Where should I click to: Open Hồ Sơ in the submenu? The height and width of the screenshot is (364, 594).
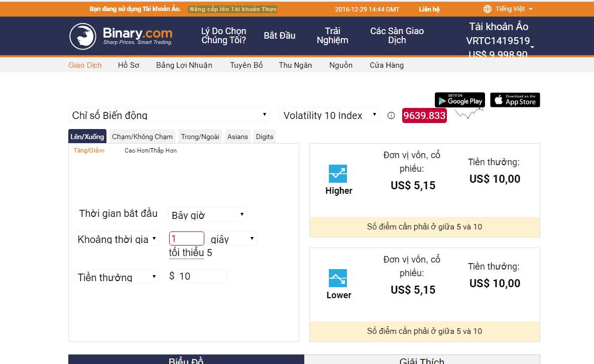pos(129,65)
